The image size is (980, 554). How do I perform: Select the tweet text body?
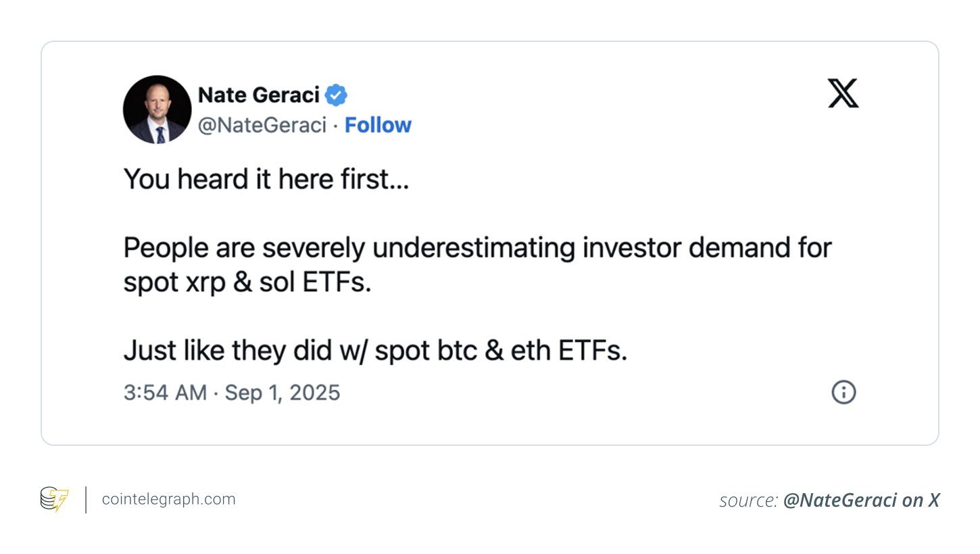pos(473,263)
